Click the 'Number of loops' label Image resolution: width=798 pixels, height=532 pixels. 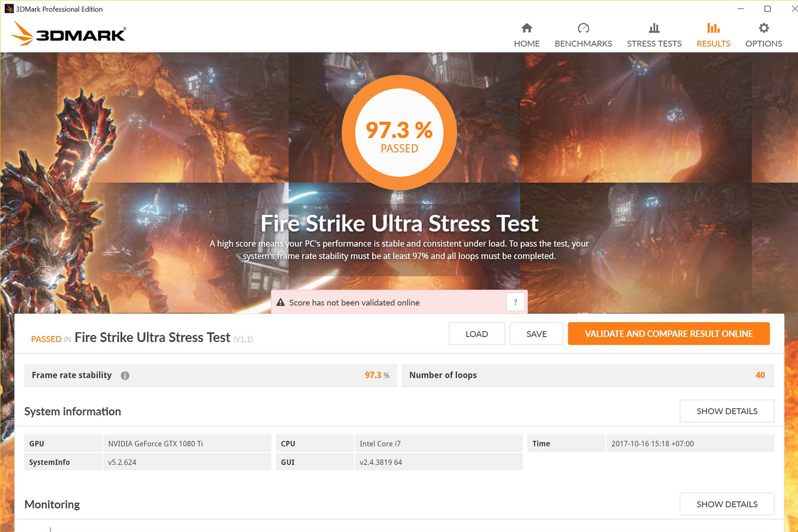pyautogui.click(x=443, y=375)
